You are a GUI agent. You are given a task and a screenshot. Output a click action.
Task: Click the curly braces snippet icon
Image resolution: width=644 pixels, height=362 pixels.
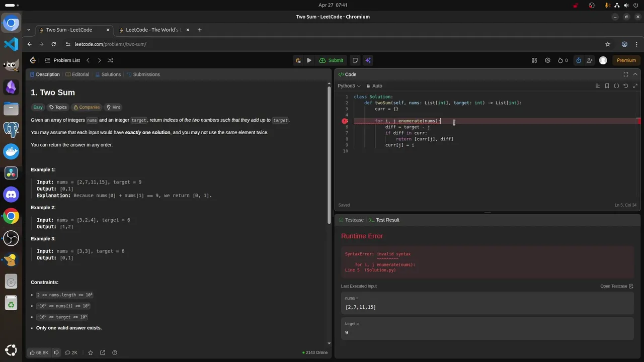pos(616,86)
